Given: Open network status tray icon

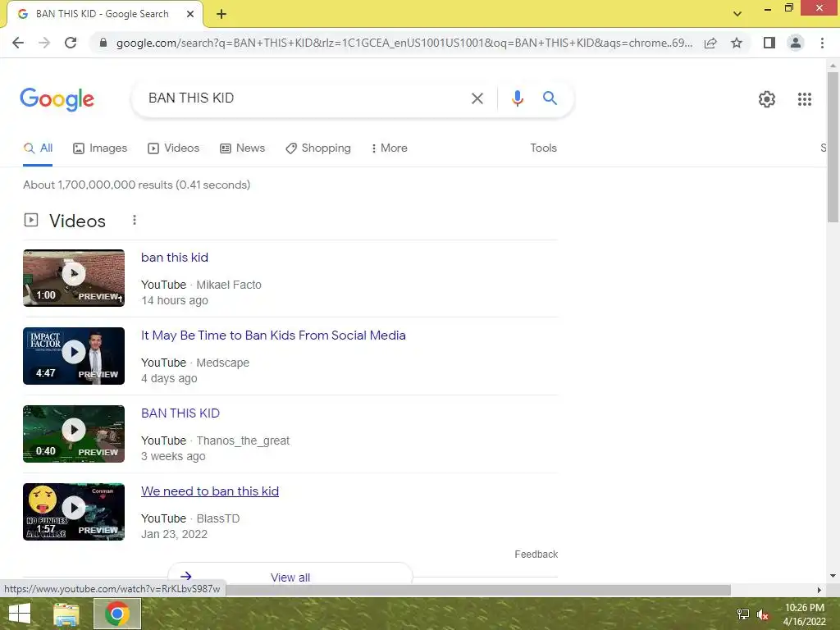Looking at the screenshot, I should [x=742, y=614].
